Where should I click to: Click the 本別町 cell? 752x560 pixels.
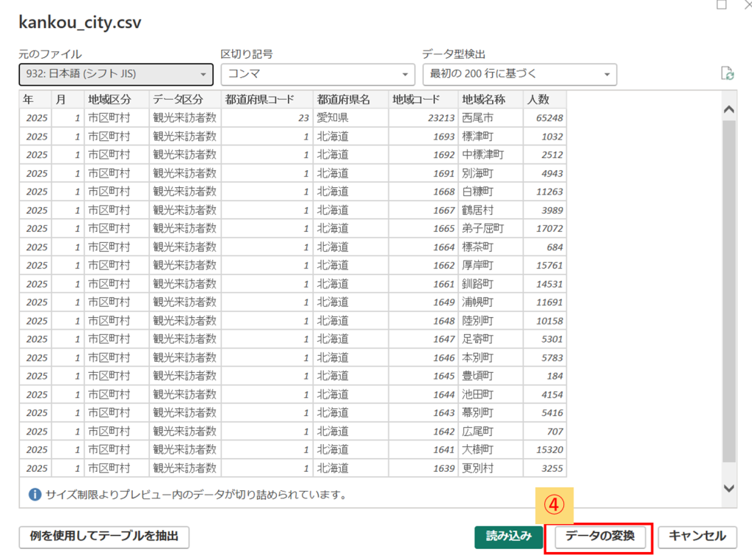(491, 357)
